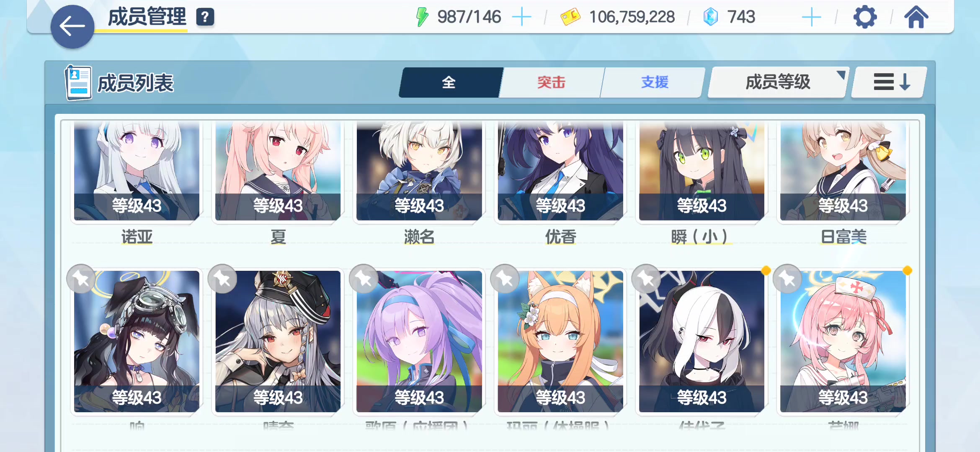Toggle pin on purple-haired character card

click(364, 278)
